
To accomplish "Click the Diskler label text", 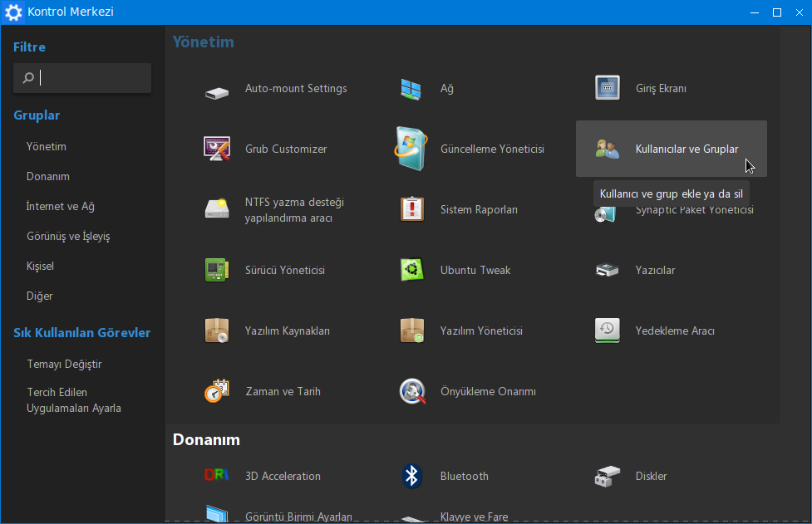I will [x=651, y=476].
